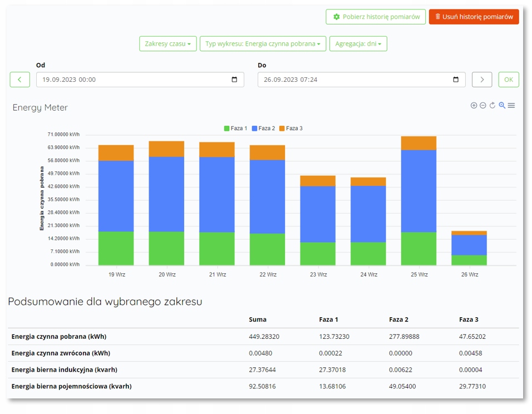Image resolution: width=532 pixels, height=414 pixels.
Task: Click the blue Faza 2 segment for 25 Wrz
Action: coord(418,191)
